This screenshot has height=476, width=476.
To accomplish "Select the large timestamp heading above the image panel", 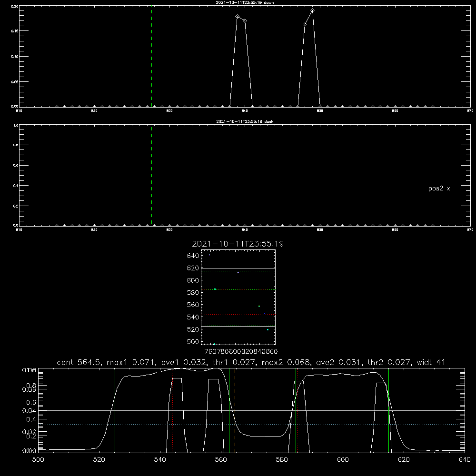I will [x=238, y=244].
